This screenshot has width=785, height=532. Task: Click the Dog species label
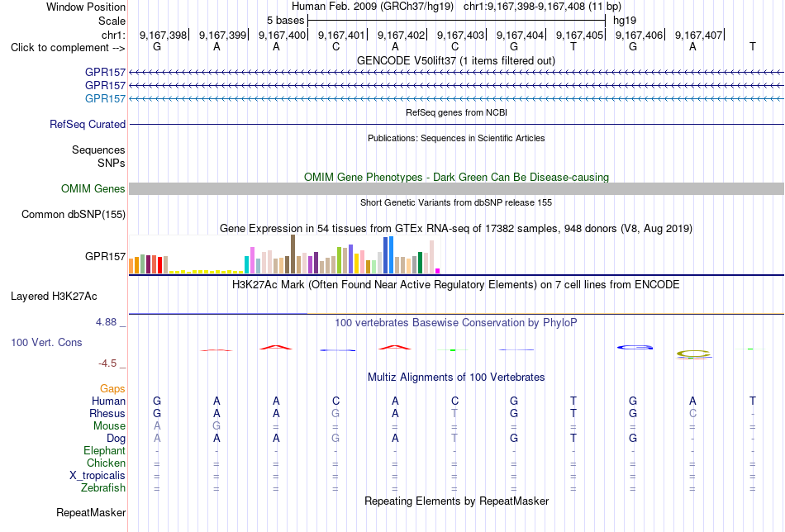coord(116,439)
